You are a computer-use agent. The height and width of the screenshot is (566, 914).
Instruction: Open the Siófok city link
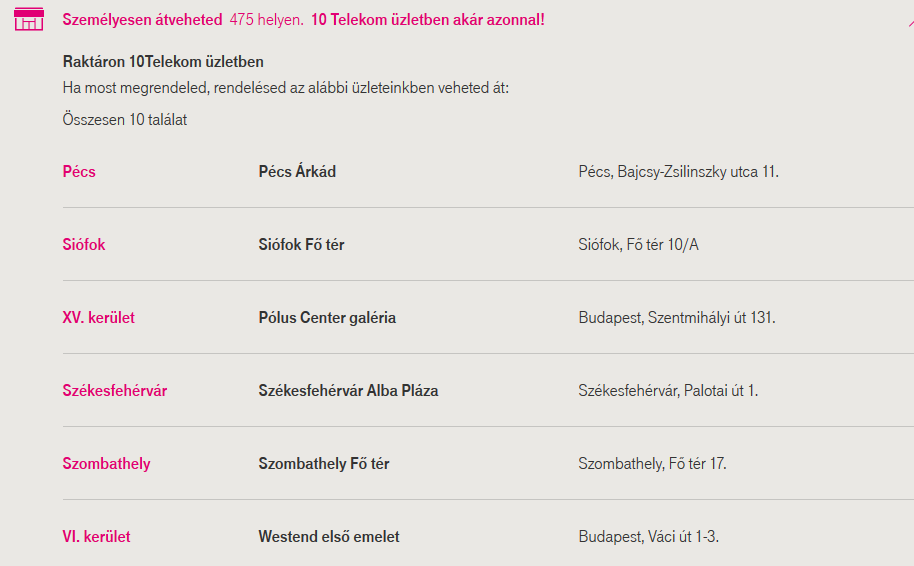[84, 244]
